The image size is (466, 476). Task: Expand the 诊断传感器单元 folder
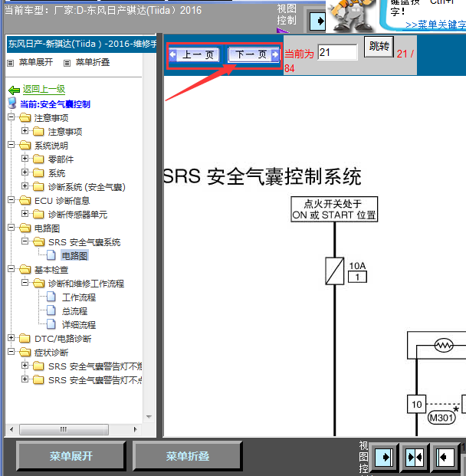click(x=25, y=214)
